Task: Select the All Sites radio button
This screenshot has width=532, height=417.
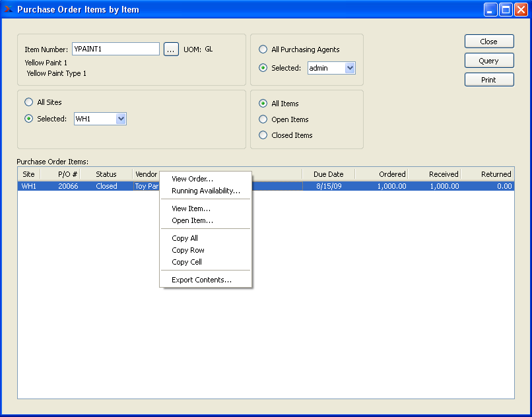Action: coord(28,102)
